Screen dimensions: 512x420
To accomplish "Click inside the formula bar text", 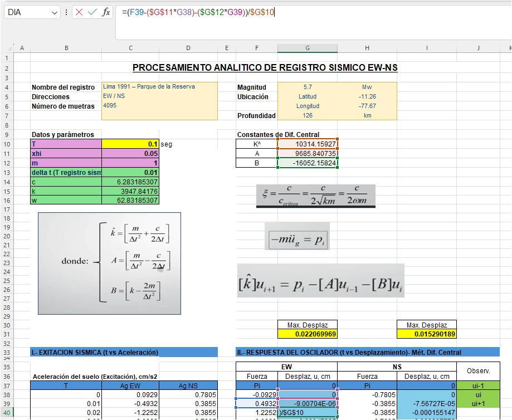I will (198, 12).
